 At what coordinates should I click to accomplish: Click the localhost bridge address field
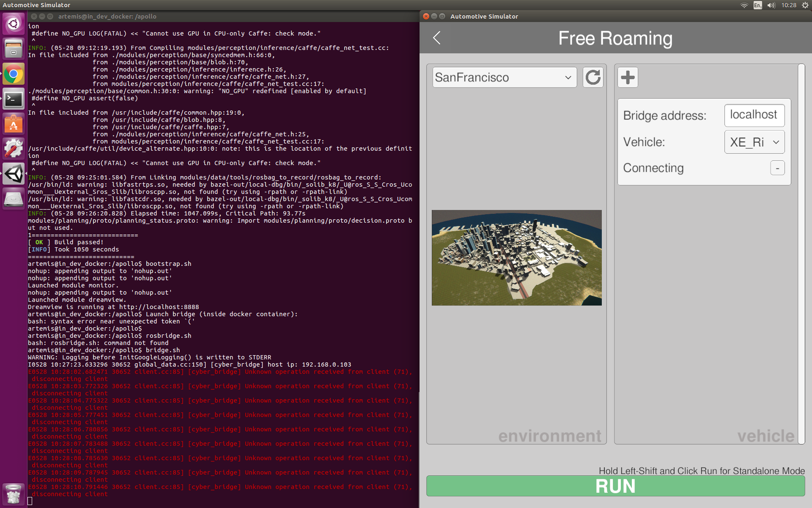(754, 115)
